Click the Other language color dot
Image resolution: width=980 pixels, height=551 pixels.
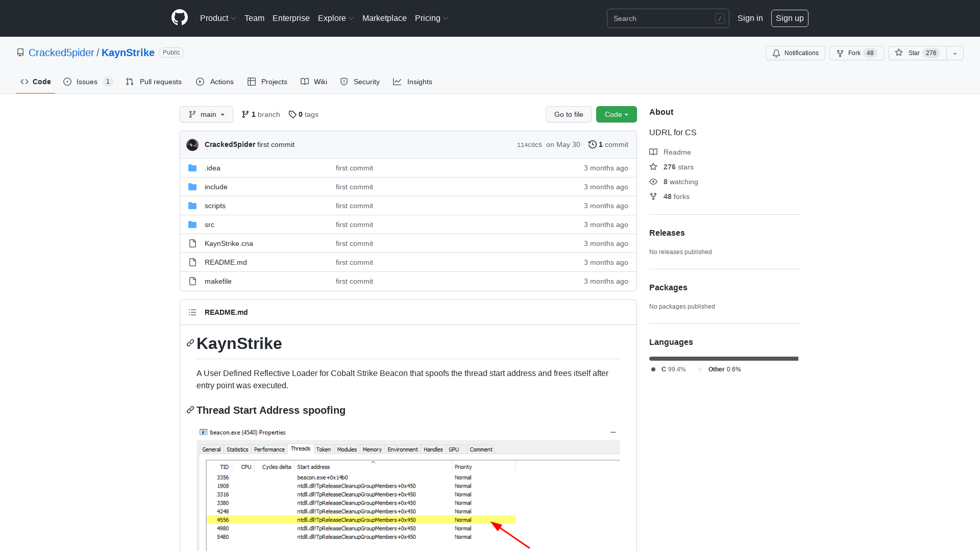(700, 369)
